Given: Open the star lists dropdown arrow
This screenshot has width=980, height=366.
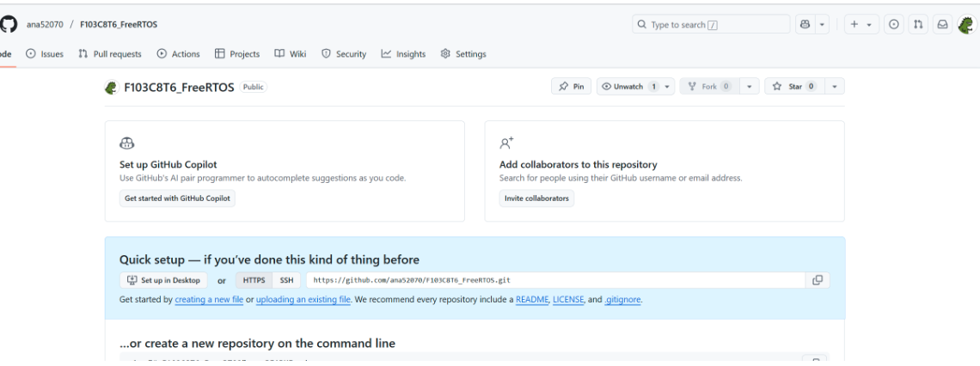Looking at the screenshot, I should pyautogui.click(x=835, y=87).
